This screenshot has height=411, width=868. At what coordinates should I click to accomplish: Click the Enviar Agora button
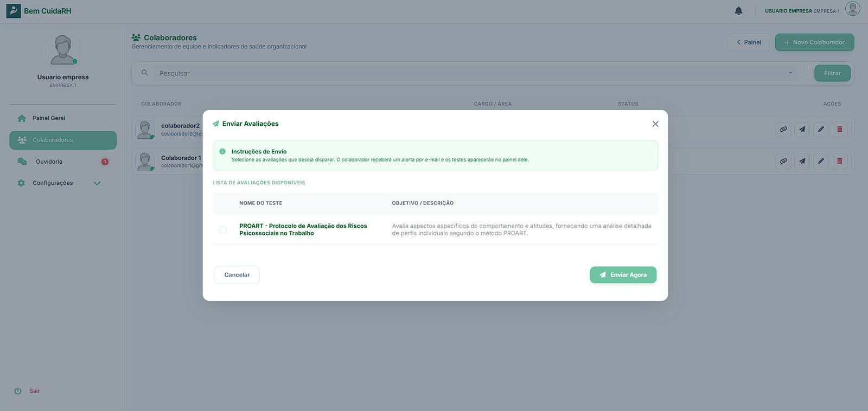coord(623,275)
